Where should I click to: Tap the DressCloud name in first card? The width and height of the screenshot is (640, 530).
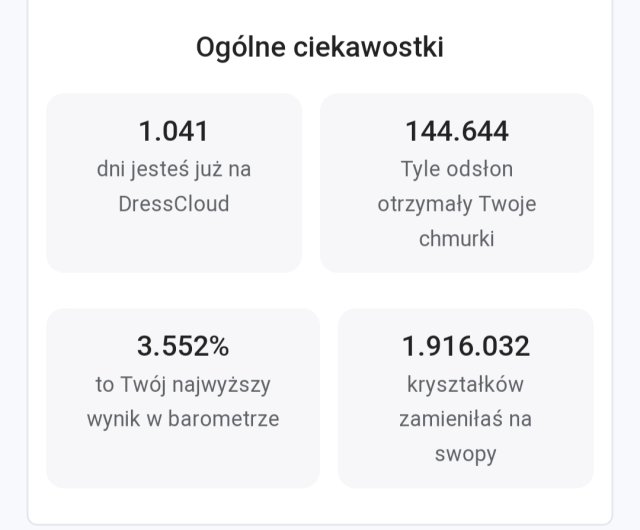pyautogui.click(x=174, y=203)
